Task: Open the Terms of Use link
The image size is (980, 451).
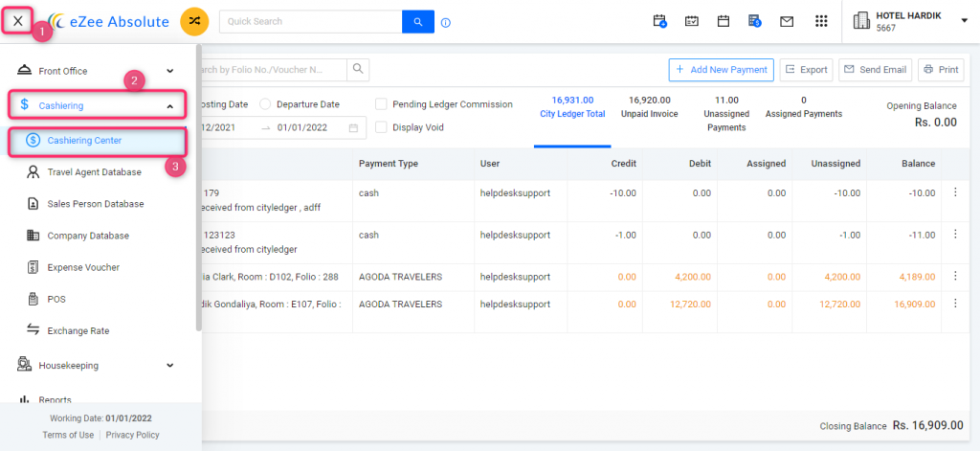Action: click(68, 435)
